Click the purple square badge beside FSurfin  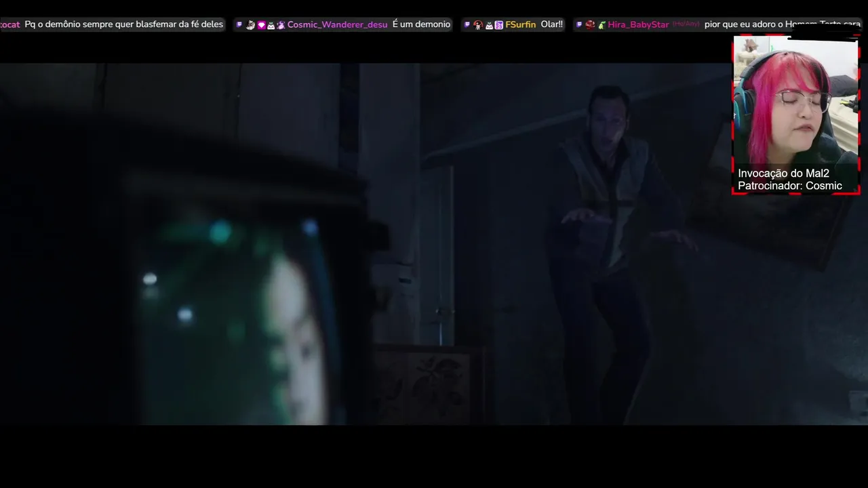coord(498,25)
